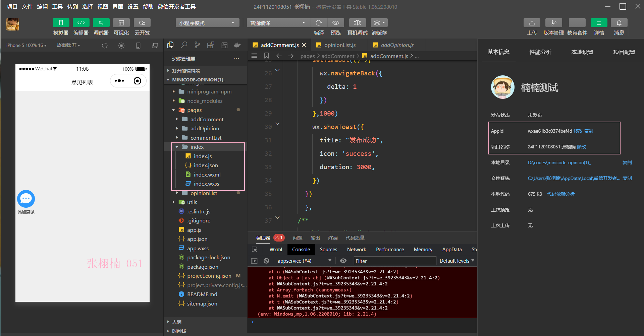This screenshot has height=336, width=644.
Task: Click 复制 link beside the AppId
Action: click(588, 131)
